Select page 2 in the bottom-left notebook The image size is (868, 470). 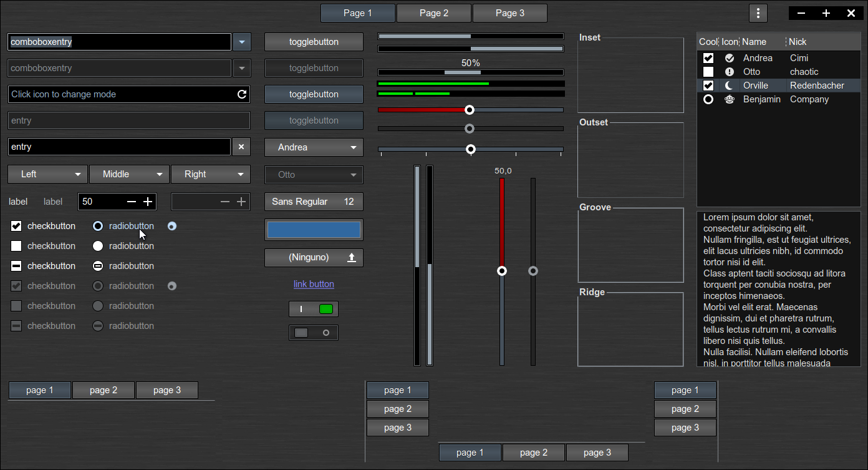(x=104, y=390)
